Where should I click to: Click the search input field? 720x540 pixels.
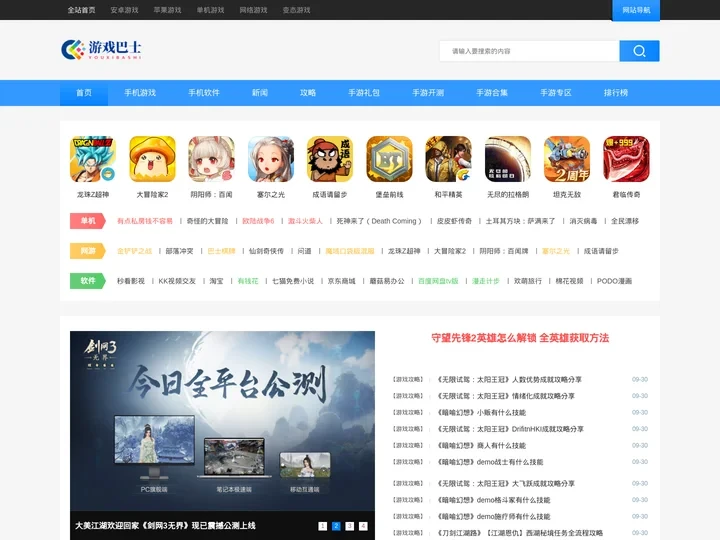(529, 51)
